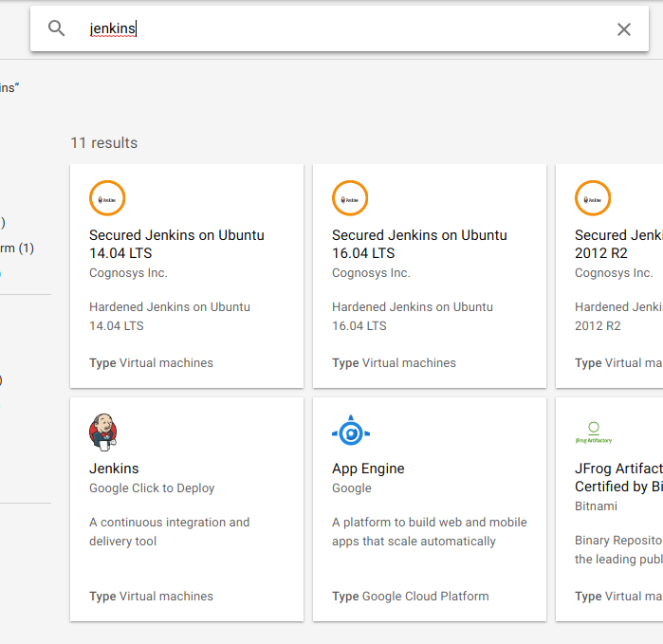Screen dimensions: 663x644
Task: Click 'Type Google Cloud Platform' on App Engine
Action: tap(410, 597)
